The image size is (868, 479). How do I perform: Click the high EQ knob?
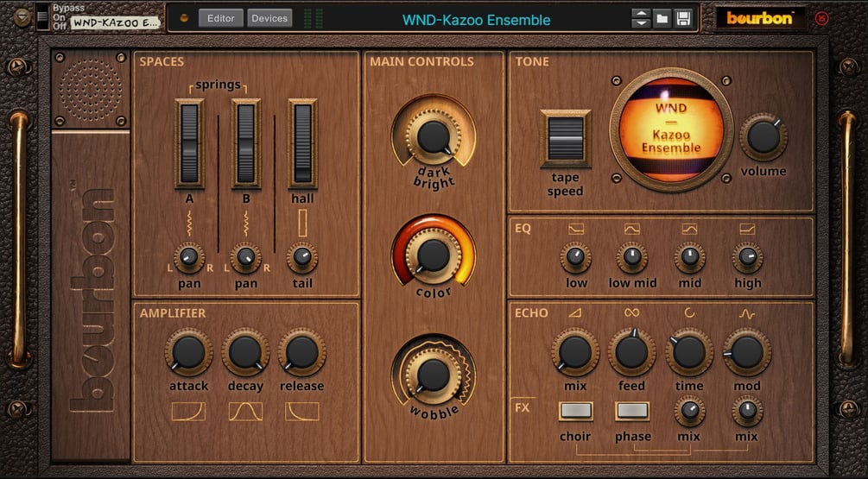coord(747,258)
